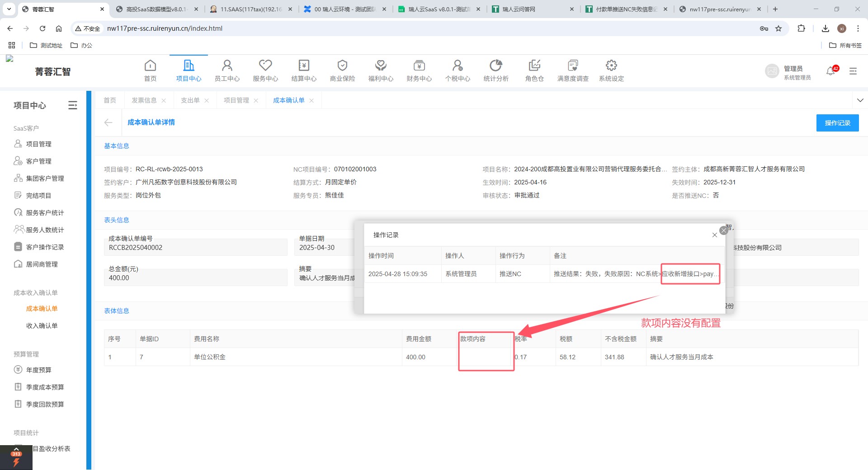Open the 服务中心 heart icon
This screenshot has width=868, height=470.
(265, 66)
